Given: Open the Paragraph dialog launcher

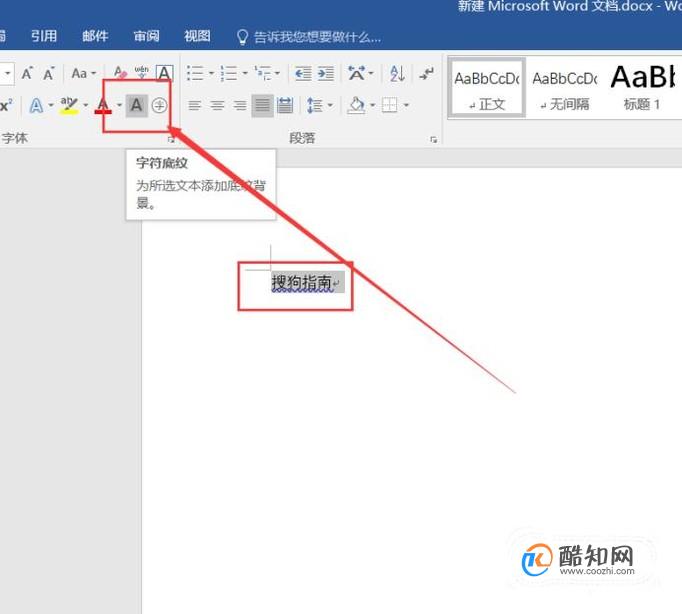Looking at the screenshot, I should click(434, 140).
